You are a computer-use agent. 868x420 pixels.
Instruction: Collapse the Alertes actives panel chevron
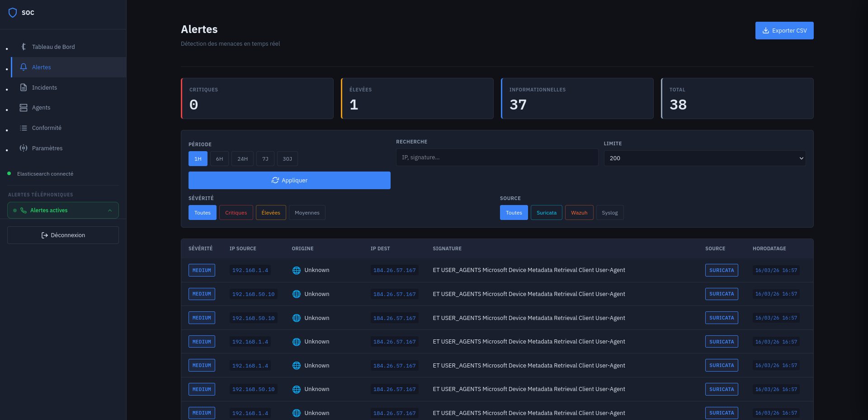click(x=110, y=210)
